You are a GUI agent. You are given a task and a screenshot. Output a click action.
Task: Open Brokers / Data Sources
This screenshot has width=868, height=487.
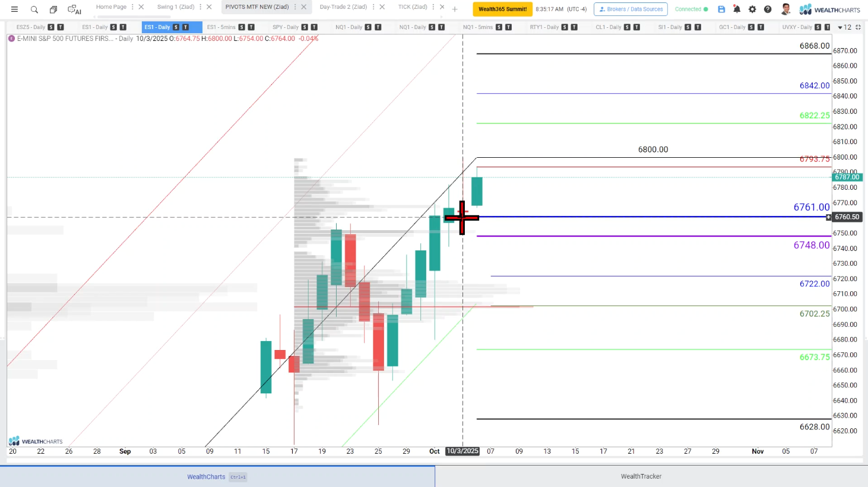(631, 9)
